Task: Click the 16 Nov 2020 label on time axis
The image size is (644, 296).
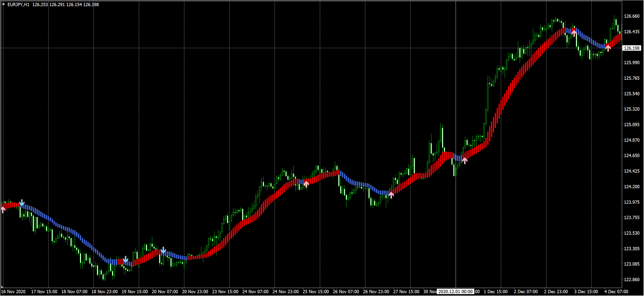Action: click(x=13, y=292)
